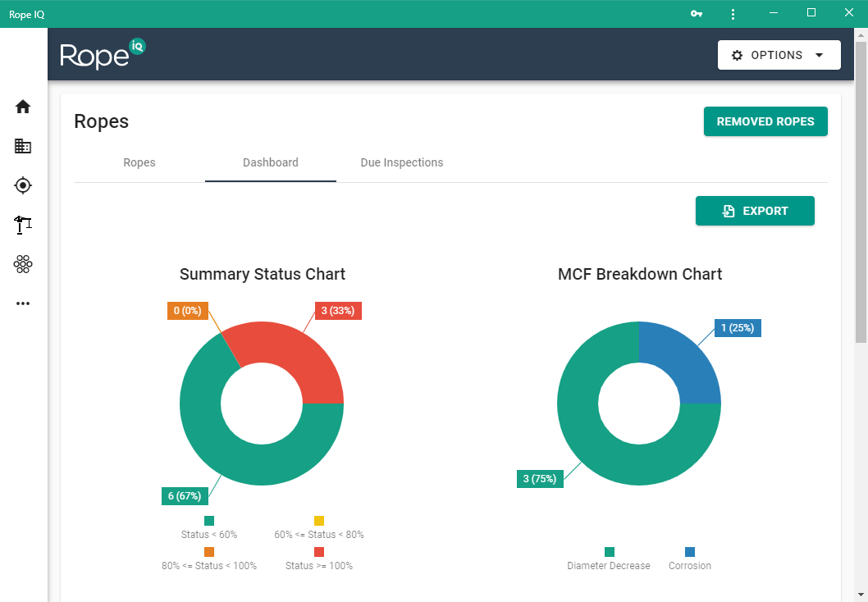The width and height of the screenshot is (868, 602).
Task: Close the Rope IQ window
Action: pyautogui.click(x=849, y=13)
